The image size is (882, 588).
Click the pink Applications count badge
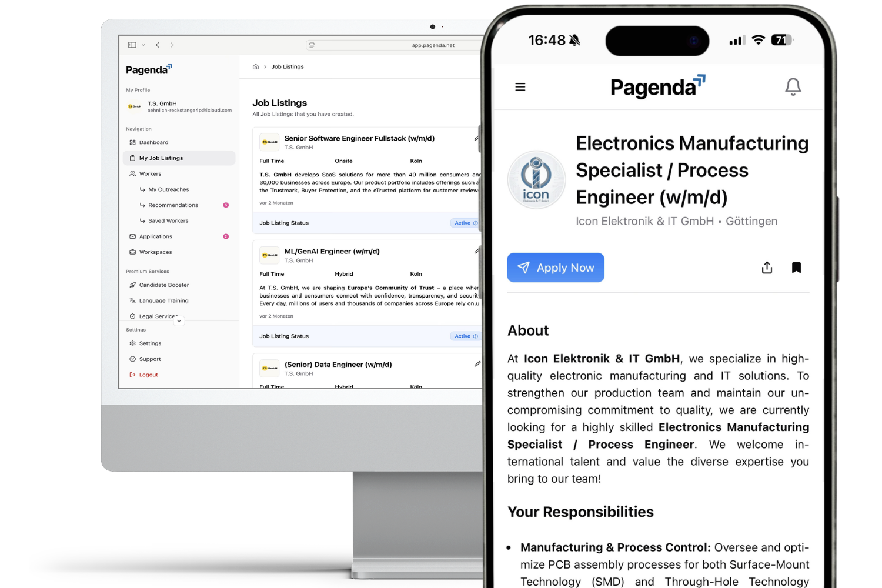point(226,236)
